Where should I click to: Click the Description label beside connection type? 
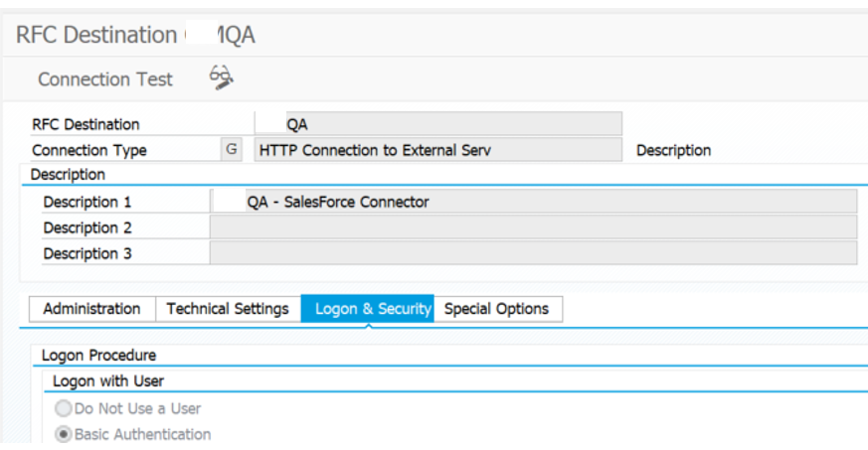point(673,151)
